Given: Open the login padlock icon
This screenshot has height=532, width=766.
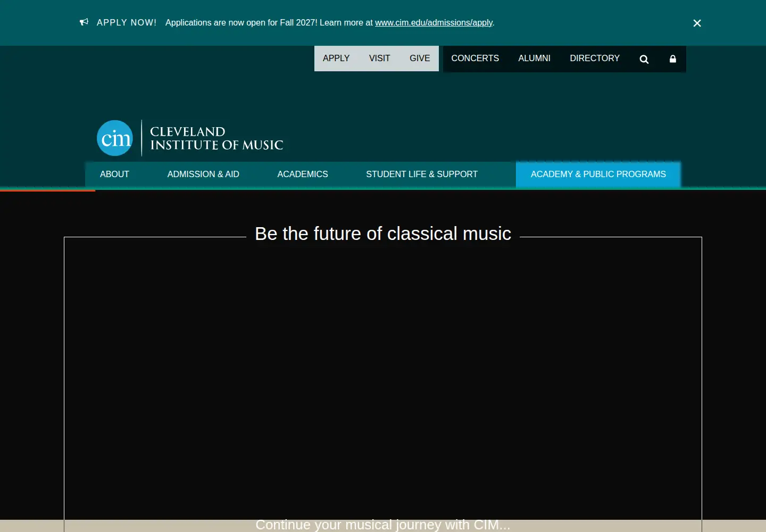Looking at the screenshot, I should tap(673, 59).
